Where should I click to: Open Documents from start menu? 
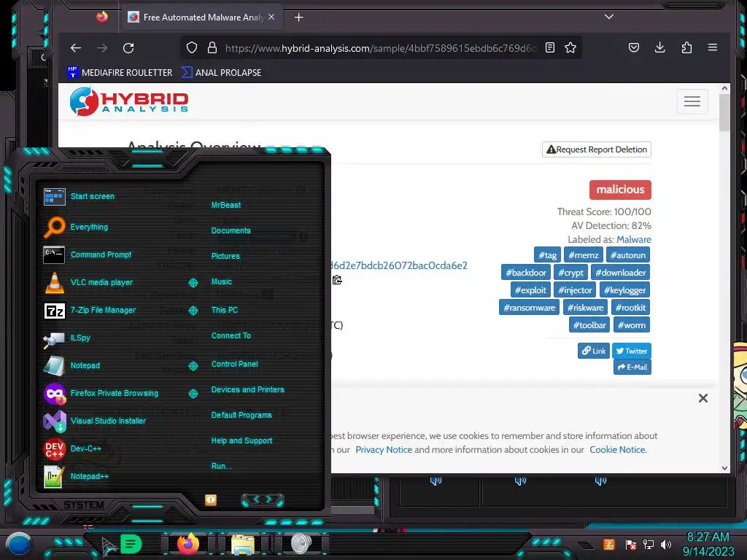click(x=231, y=230)
